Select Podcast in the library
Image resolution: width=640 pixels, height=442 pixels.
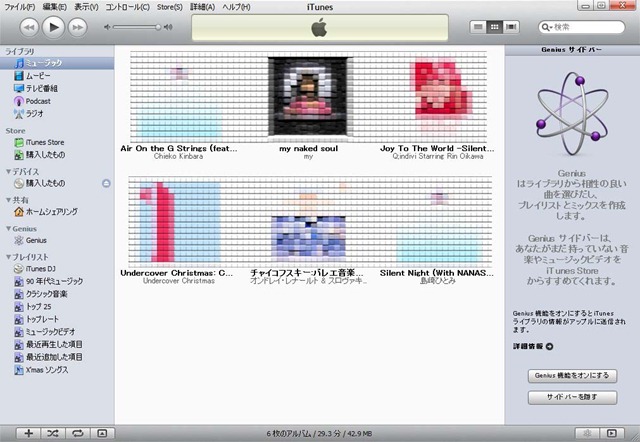point(57,101)
